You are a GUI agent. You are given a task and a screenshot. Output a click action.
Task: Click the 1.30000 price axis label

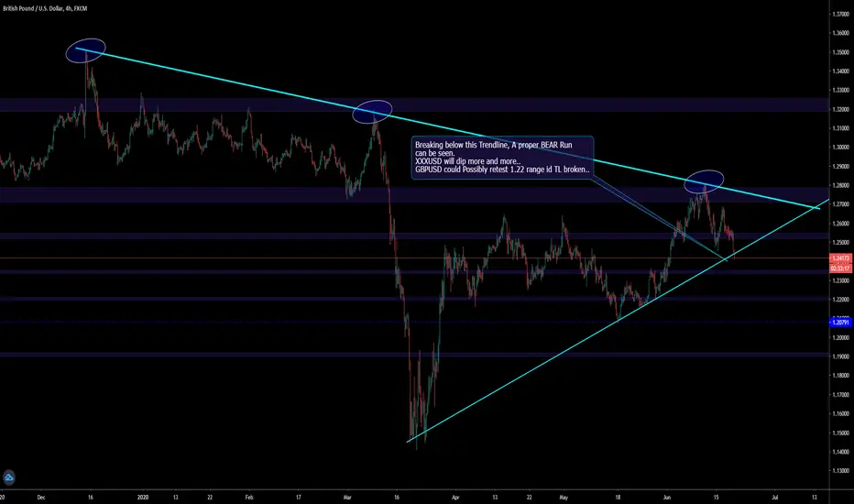[x=841, y=148]
